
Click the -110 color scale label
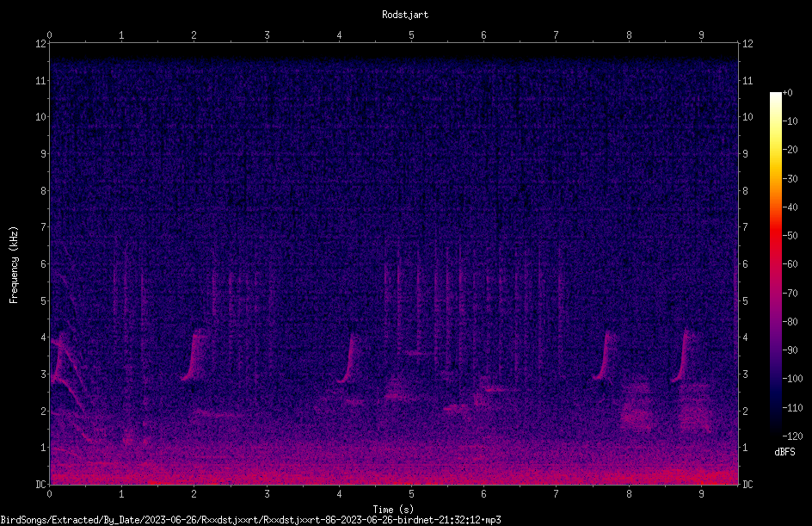(x=793, y=408)
